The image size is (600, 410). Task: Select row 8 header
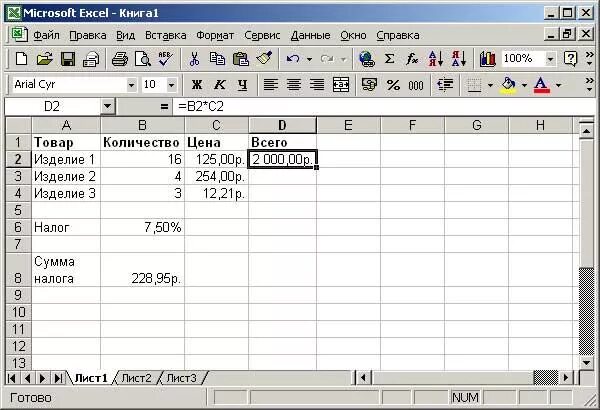coord(18,270)
